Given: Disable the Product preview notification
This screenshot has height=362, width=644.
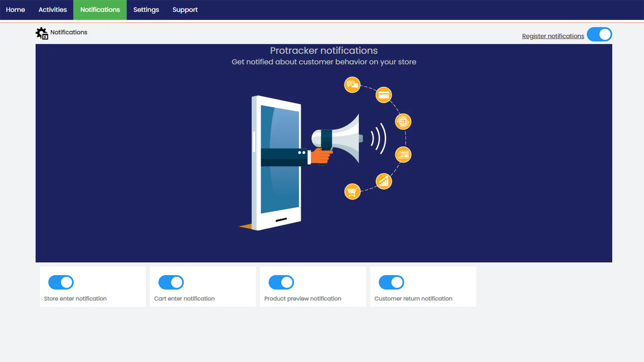Looking at the screenshot, I should click(281, 282).
